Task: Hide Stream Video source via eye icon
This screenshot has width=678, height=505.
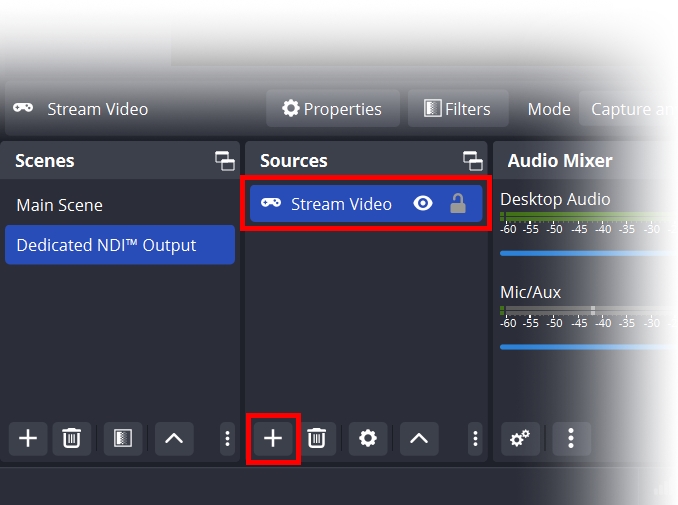Action: pos(423,204)
